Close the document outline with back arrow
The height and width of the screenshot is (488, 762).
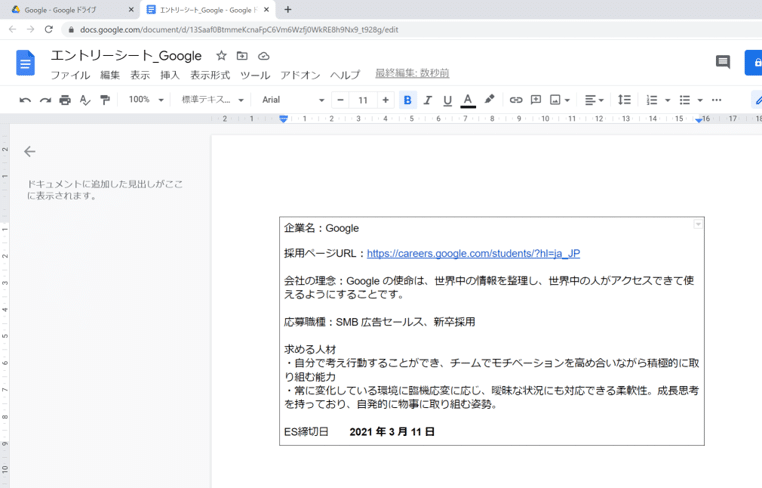click(30, 152)
